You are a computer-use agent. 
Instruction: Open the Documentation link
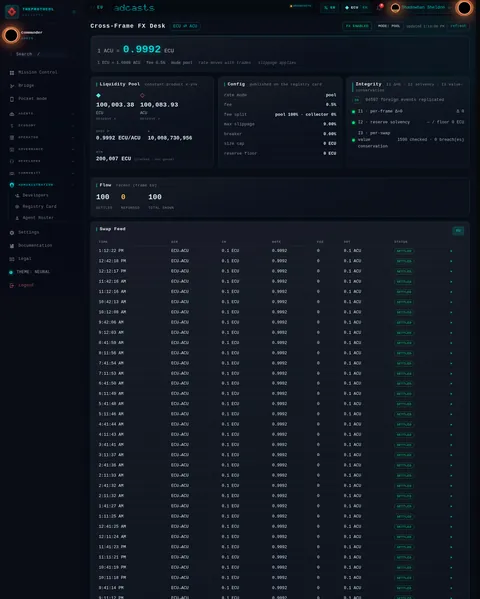35,246
